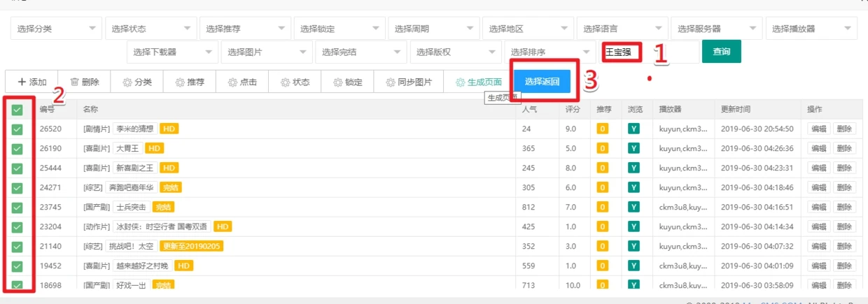This screenshot has width=868, height=304.
Task: Click the 状态 gear toolbar button
Action: pos(295,82)
